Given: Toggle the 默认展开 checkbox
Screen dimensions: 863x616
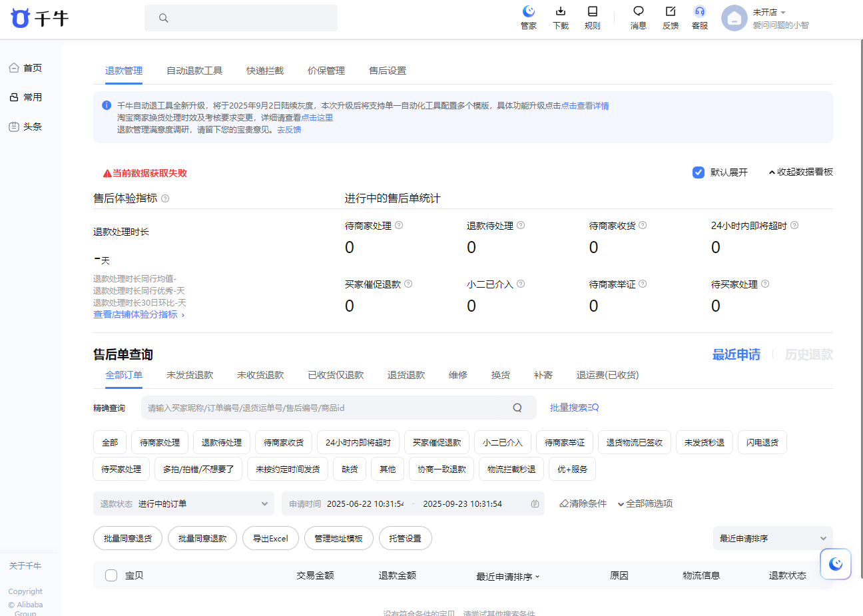Looking at the screenshot, I should tap(699, 172).
